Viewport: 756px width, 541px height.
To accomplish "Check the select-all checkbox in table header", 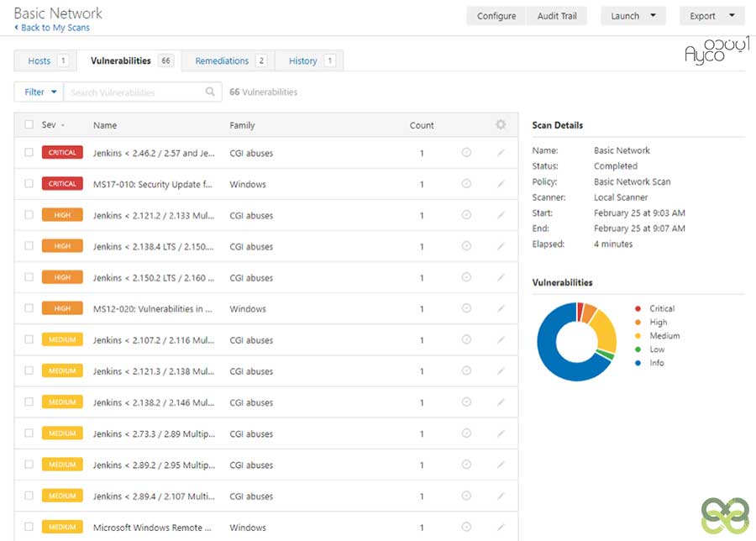I will (29, 125).
